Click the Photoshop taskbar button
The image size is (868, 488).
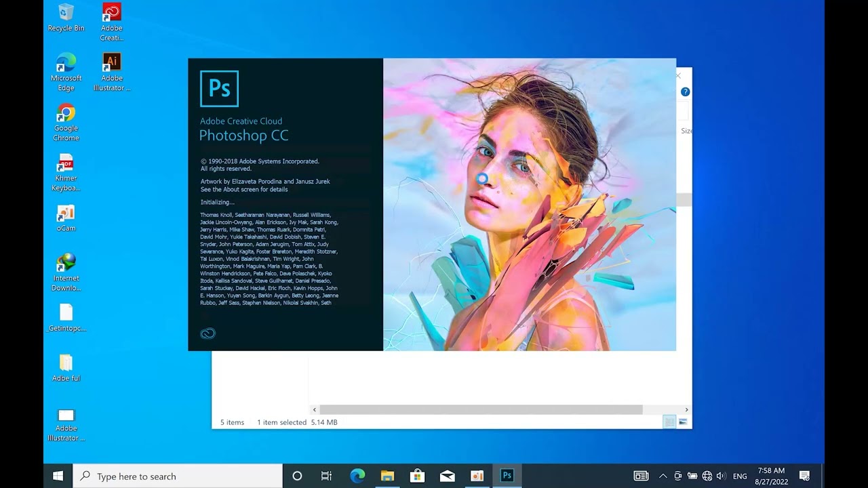(x=507, y=476)
